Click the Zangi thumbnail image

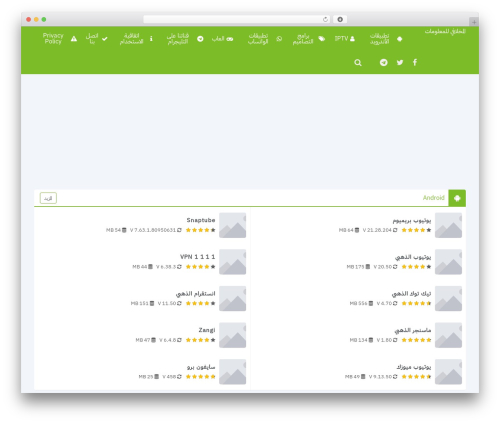pos(232,335)
